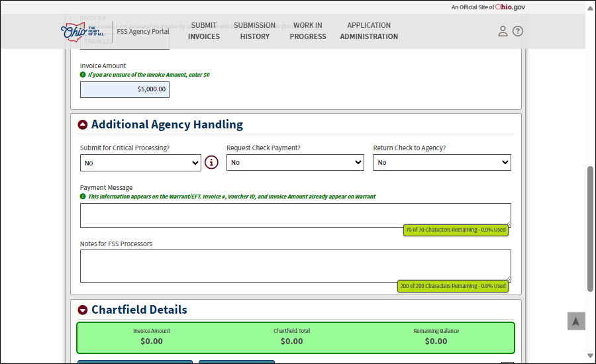This screenshot has height=364, width=596.
Task: Collapse the Additional Agency Handling section
Action: (x=83, y=124)
